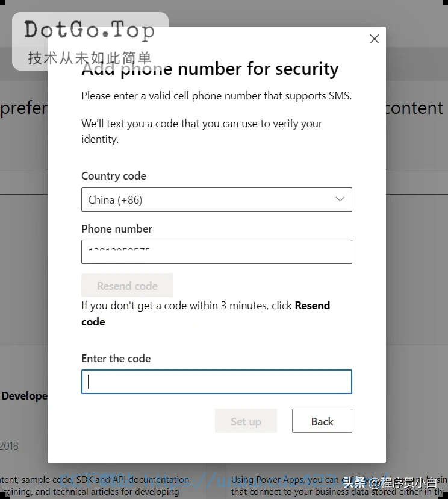Click the 'Add phone number for security' heading
The width and height of the screenshot is (448, 499).
point(210,69)
